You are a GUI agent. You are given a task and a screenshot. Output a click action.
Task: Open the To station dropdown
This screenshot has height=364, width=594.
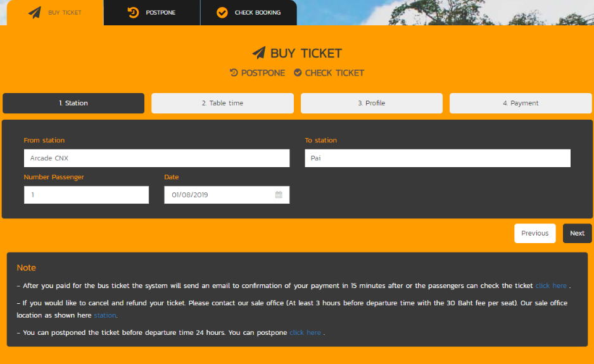[x=437, y=158]
